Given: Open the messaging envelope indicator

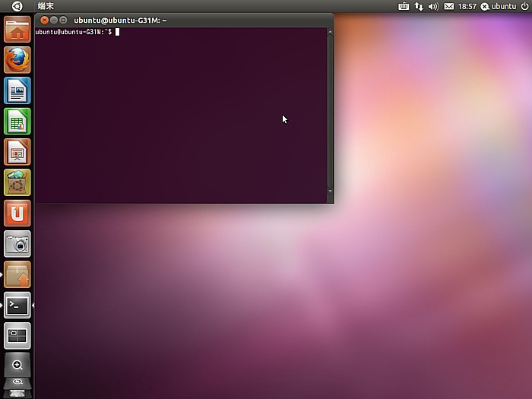Looking at the screenshot, I should [x=449, y=6].
